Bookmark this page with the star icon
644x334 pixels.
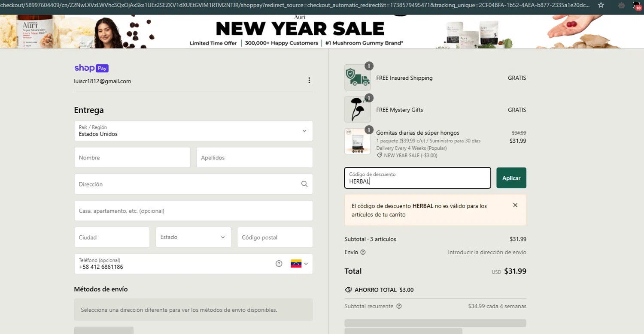click(601, 5)
